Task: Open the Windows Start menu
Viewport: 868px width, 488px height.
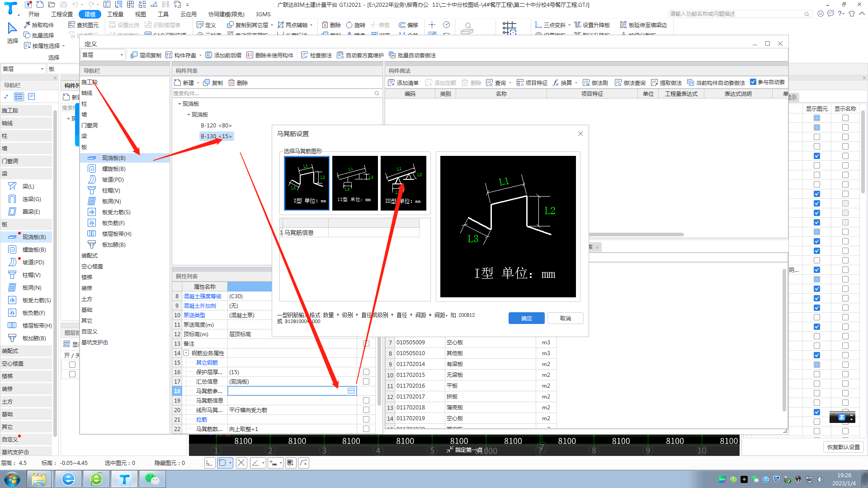Action: 12,479
